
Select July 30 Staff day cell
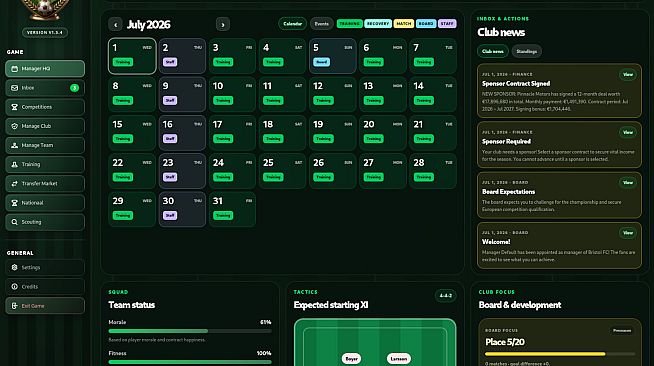point(182,210)
